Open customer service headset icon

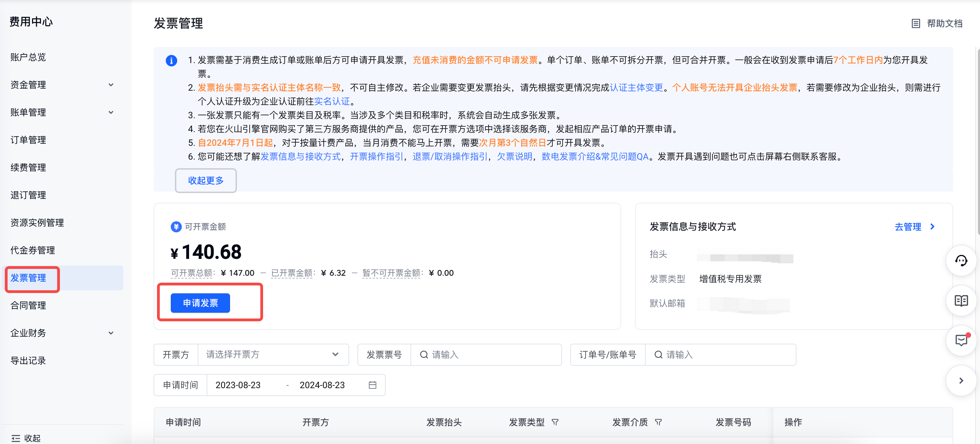pyautogui.click(x=961, y=261)
